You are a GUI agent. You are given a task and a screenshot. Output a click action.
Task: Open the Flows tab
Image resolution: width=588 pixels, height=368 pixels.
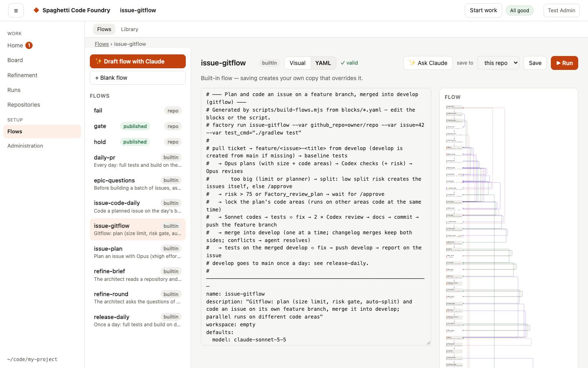tap(104, 29)
